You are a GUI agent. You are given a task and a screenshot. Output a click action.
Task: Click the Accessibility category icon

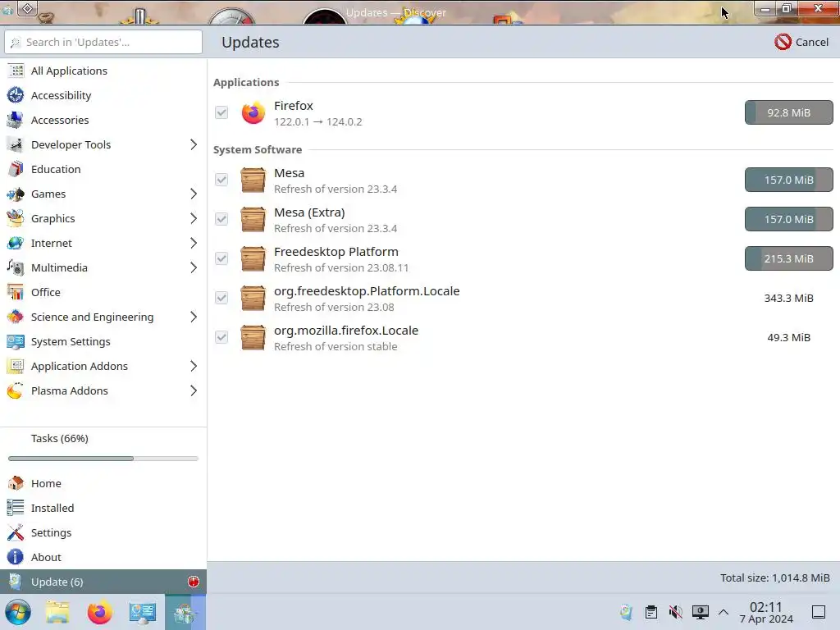tap(16, 95)
